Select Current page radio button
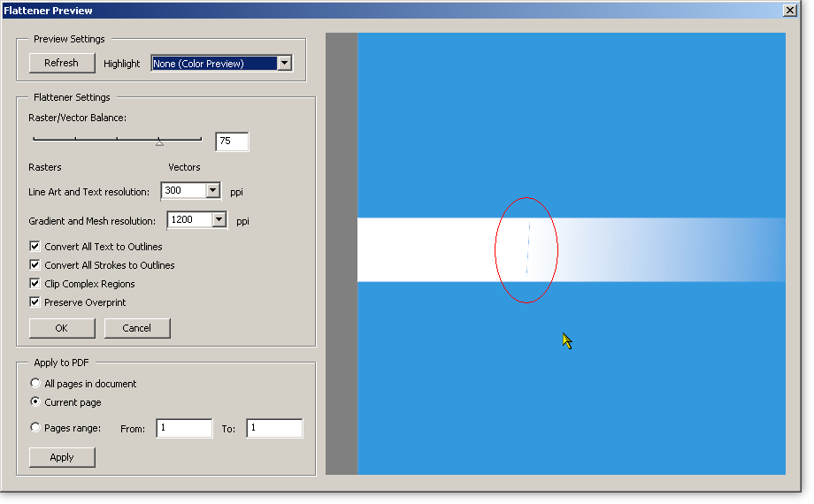814x504 pixels. [x=35, y=401]
